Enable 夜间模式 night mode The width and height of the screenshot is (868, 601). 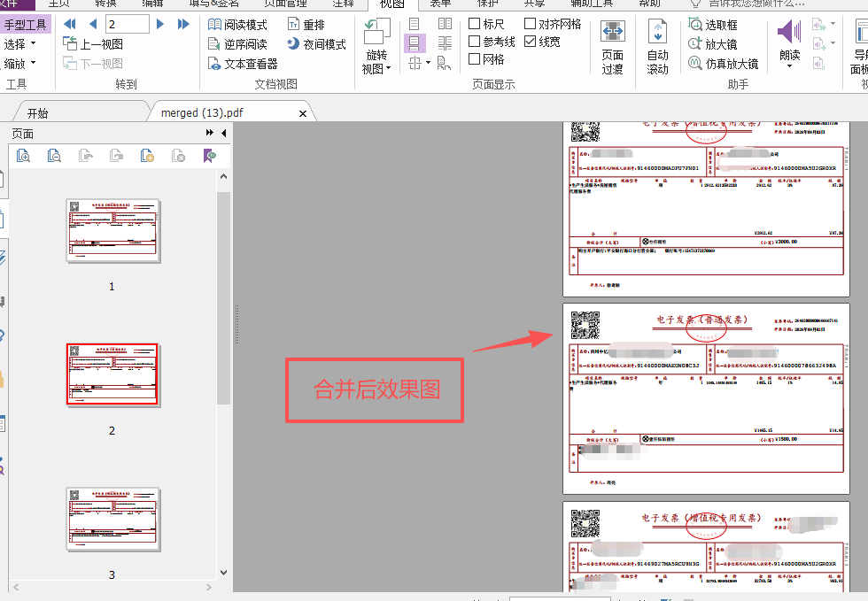(x=317, y=44)
